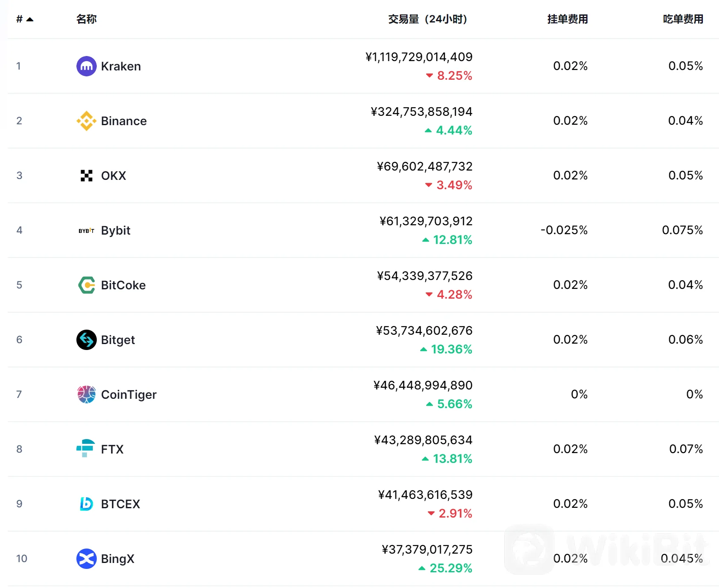
Task: Click the Bitget exchange logo icon
Action: pyautogui.click(x=86, y=340)
